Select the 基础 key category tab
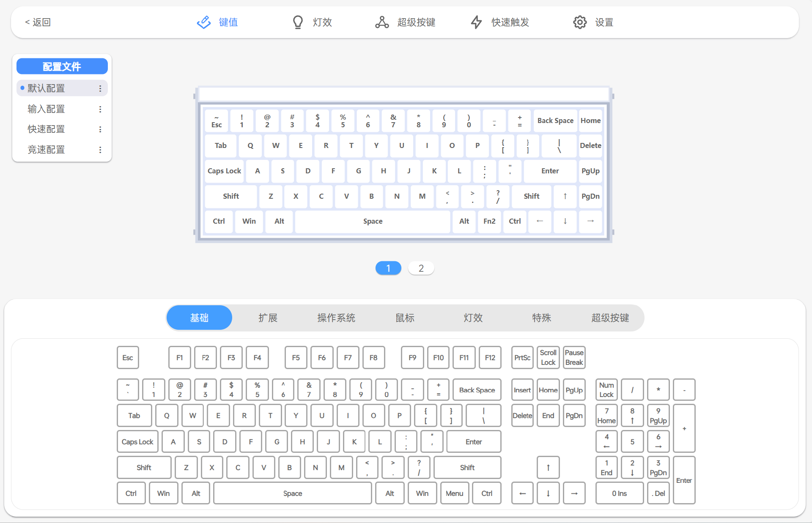Viewport: 812px width, 523px height. (x=199, y=318)
